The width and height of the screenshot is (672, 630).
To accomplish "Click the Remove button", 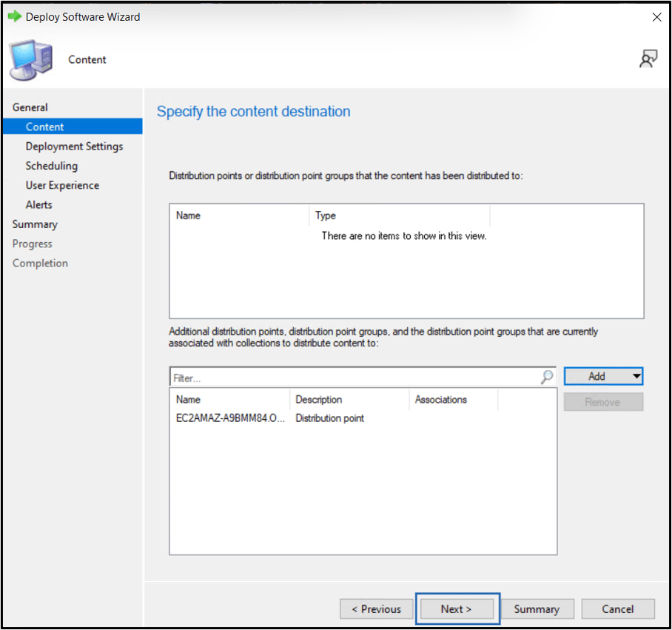I will click(603, 402).
